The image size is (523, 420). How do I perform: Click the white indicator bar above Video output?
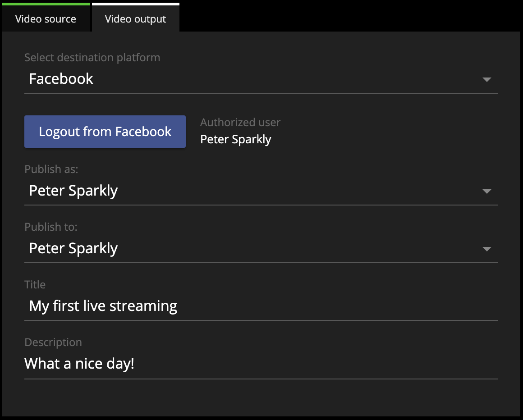[135, 4]
